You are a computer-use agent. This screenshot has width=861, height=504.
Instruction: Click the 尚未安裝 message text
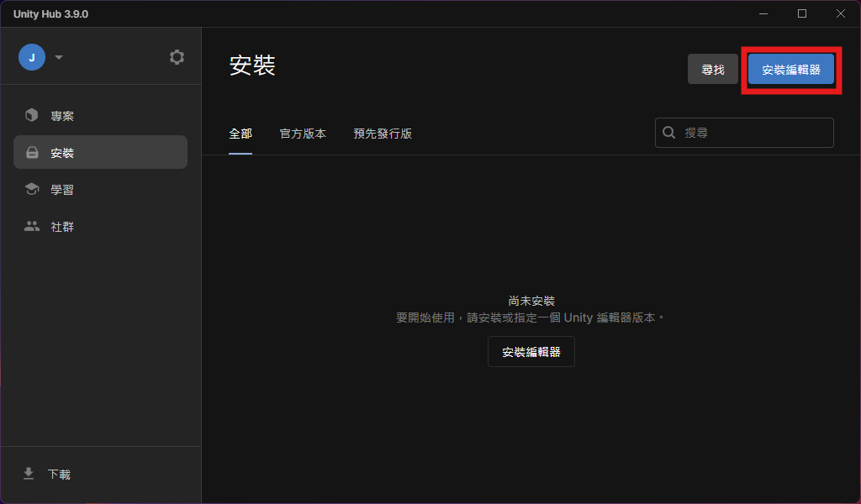(531, 301)
